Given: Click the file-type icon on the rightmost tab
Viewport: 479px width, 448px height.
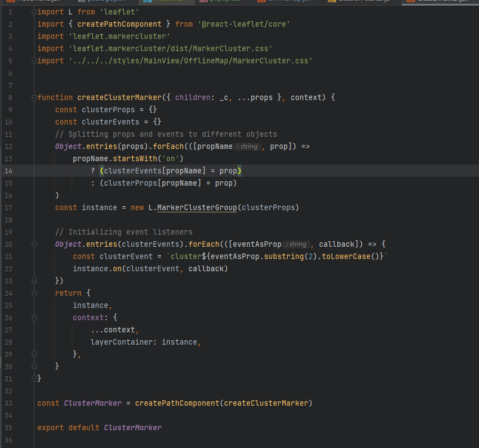Looking at the screenshot, I should tap(410, 2).
